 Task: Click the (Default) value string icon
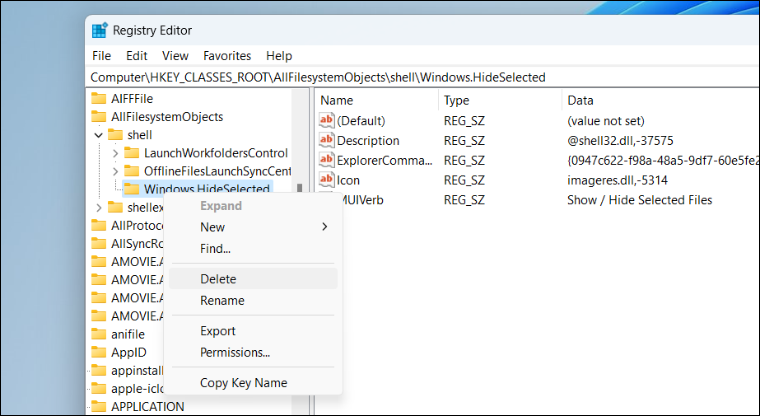pos(327,120)
